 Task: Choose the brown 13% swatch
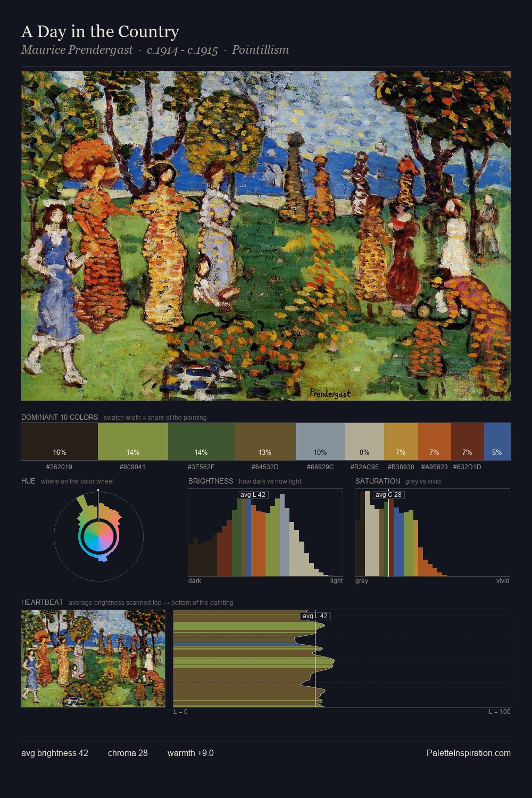265,442
